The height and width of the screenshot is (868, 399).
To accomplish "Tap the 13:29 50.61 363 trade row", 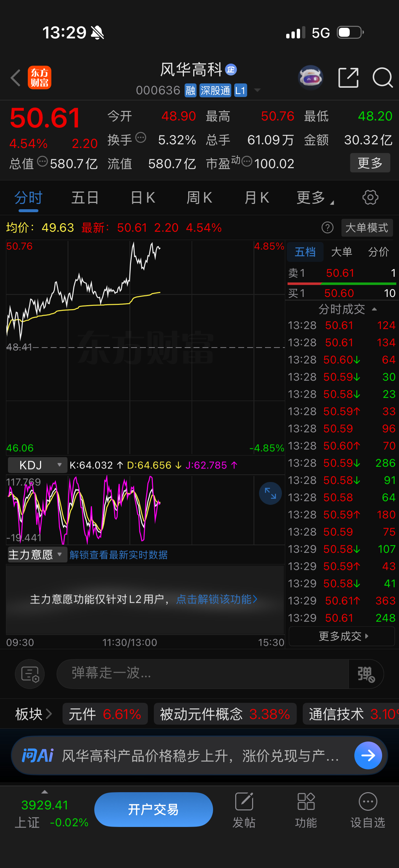I will pyautogui.click(x=341, y=601).
